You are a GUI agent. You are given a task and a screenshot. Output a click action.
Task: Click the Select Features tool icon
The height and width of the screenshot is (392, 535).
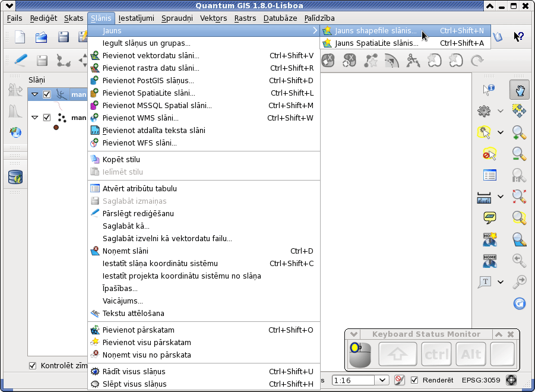(484, 132)
